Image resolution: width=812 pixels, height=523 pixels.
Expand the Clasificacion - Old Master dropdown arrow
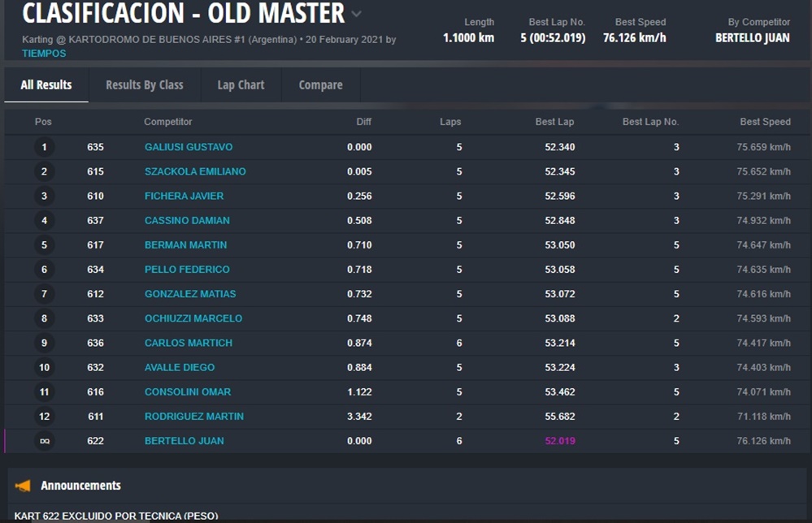(356, 14)
